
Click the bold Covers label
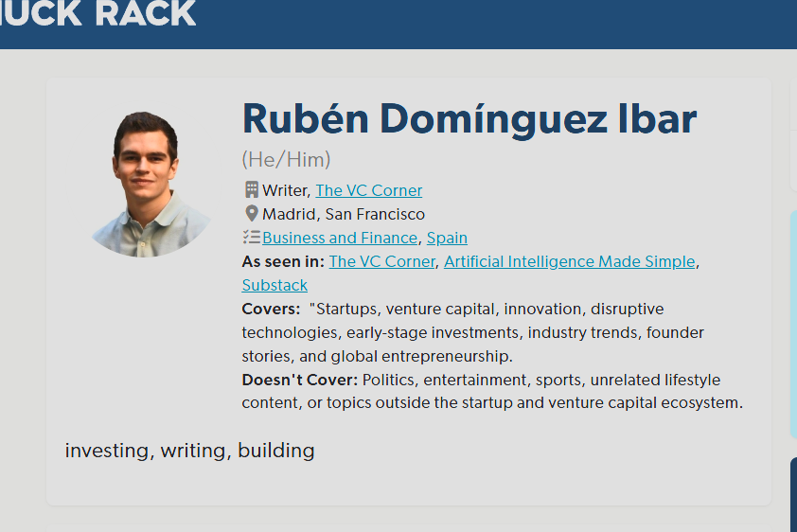tap(271, 309)
